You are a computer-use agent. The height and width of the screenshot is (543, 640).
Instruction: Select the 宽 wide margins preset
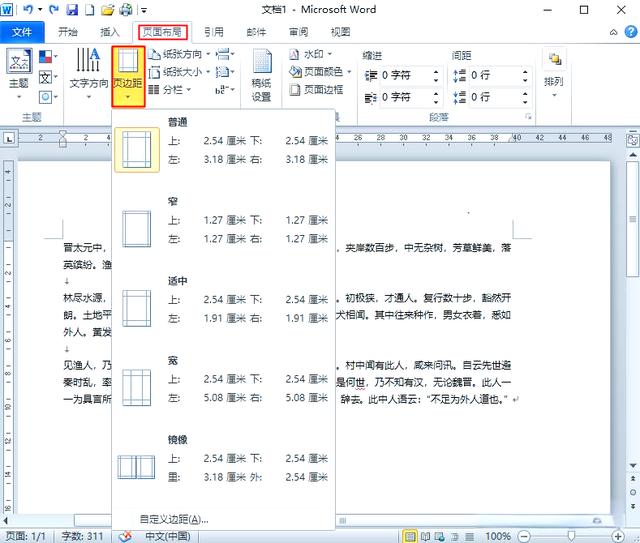223,381
